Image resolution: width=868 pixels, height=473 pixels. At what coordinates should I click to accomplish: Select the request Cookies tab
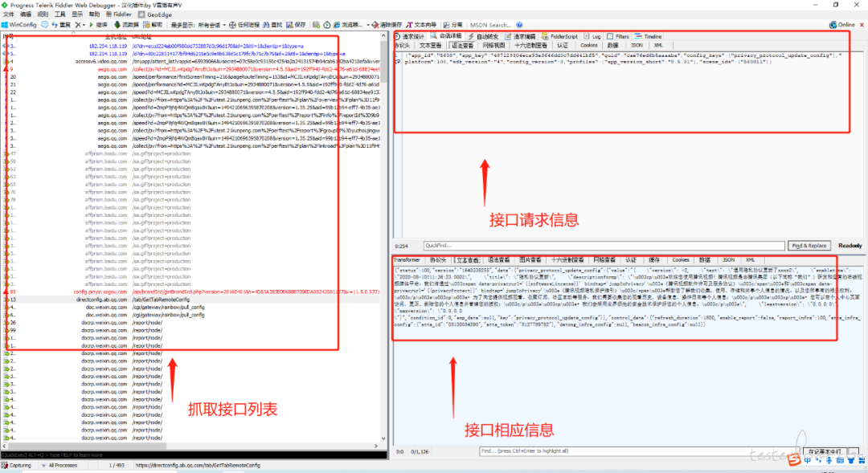[x=588, y=45]
